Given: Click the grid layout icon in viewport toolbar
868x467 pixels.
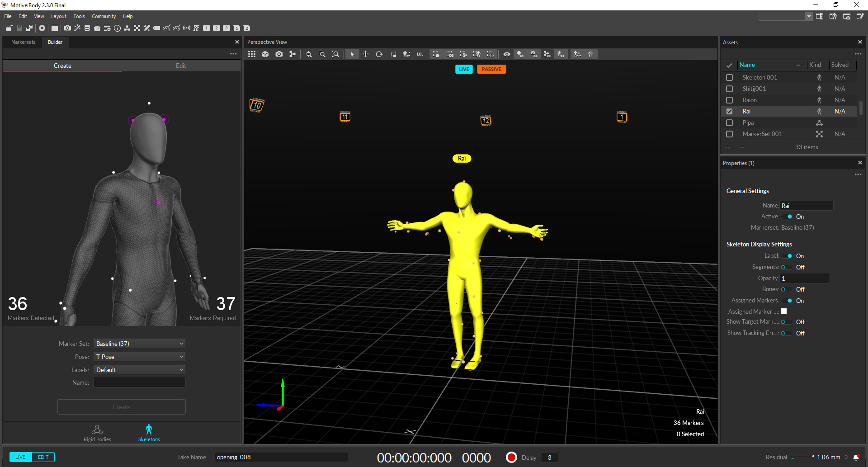Looking at the screenshot, I should (x=252, y=54).
